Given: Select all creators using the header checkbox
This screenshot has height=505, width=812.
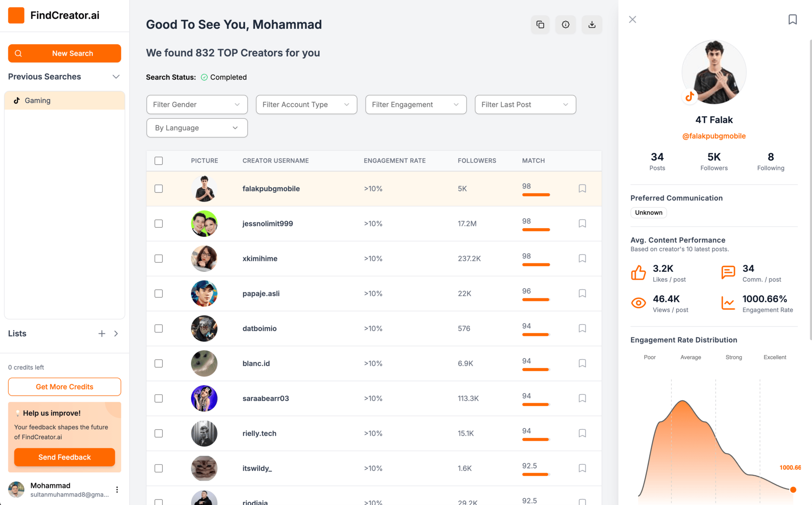Looking at the screenshot, I should tap(159, 161).
